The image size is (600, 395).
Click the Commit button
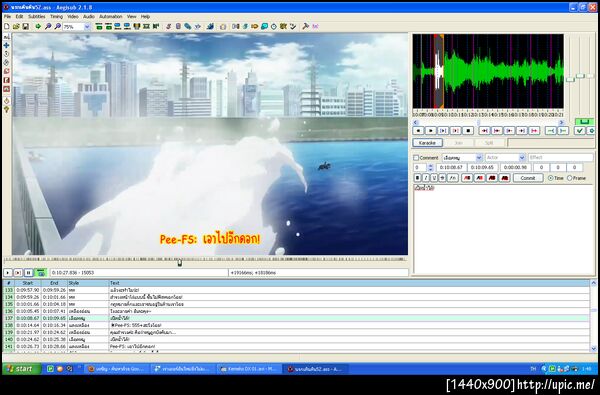pos(528,178)
